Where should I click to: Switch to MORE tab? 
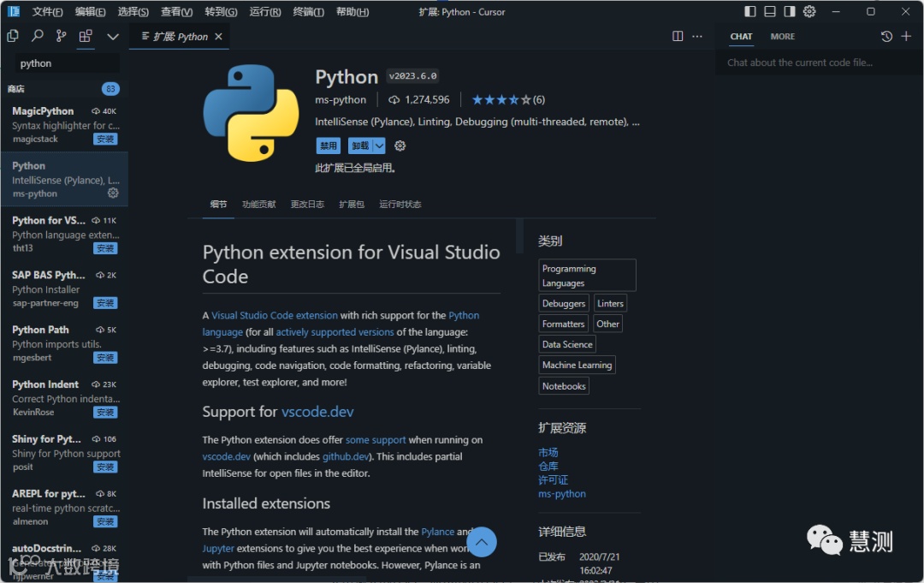point(783,37)
